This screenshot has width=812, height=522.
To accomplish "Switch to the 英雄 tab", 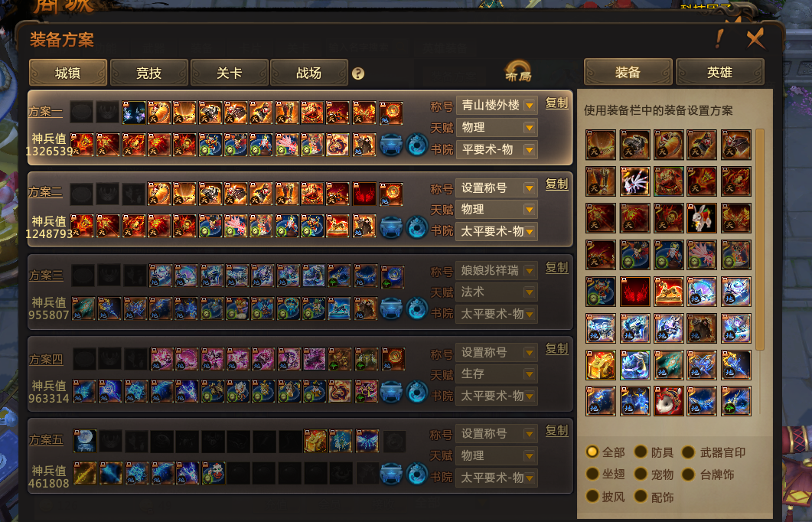I will tap(720, 72).
